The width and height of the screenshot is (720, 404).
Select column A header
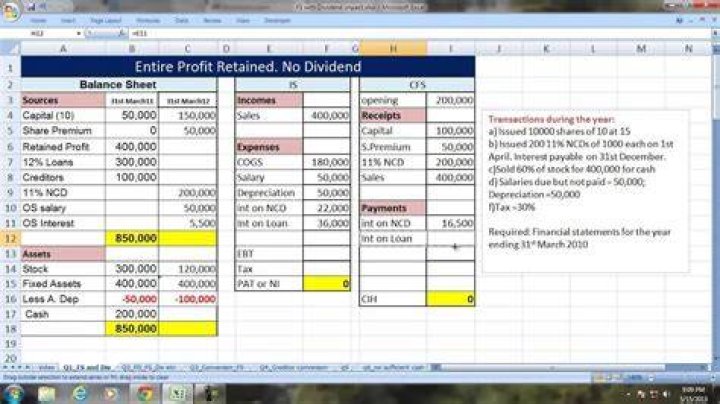(63, 48)
